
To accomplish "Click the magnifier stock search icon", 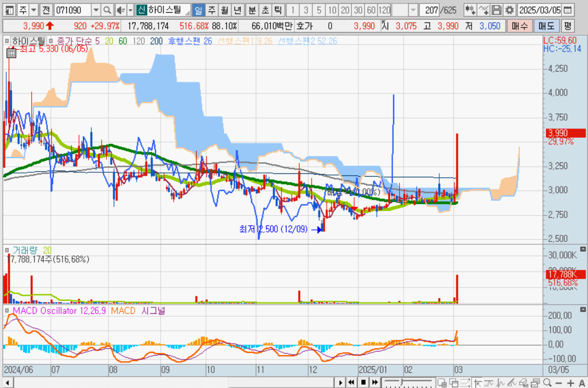I will 107,10.
